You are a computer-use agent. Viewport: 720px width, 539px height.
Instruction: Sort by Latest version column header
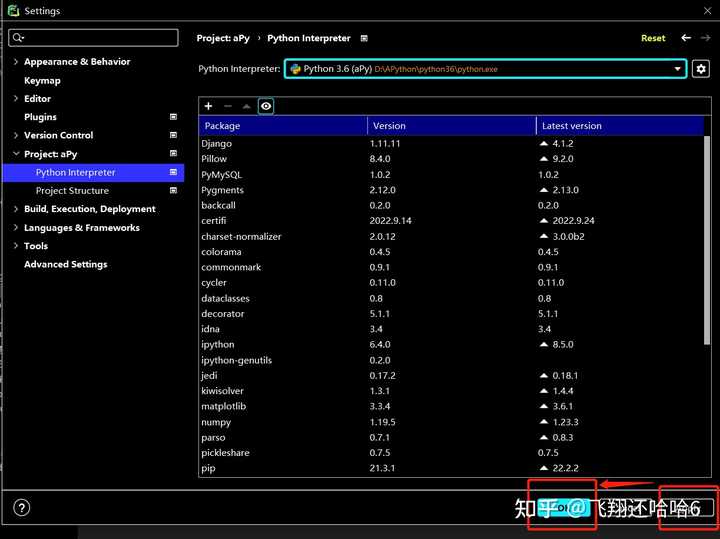point(620,126)
